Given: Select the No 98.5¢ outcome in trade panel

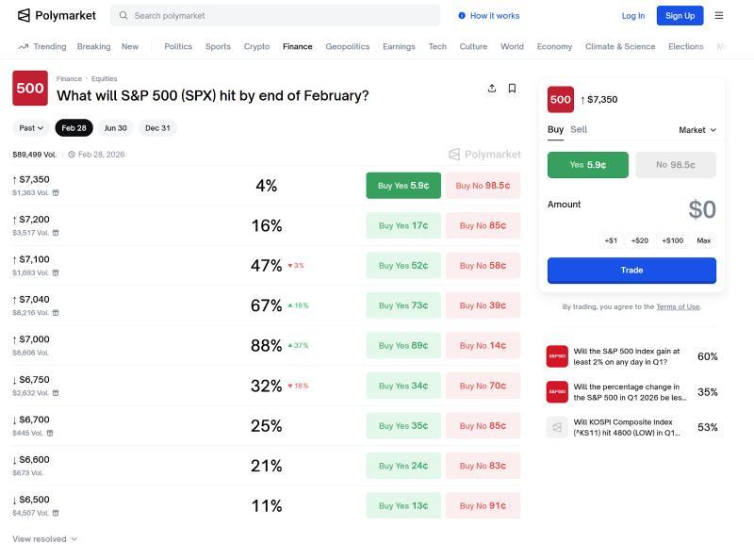Looking at the screenshot, I should pos(675,165).
